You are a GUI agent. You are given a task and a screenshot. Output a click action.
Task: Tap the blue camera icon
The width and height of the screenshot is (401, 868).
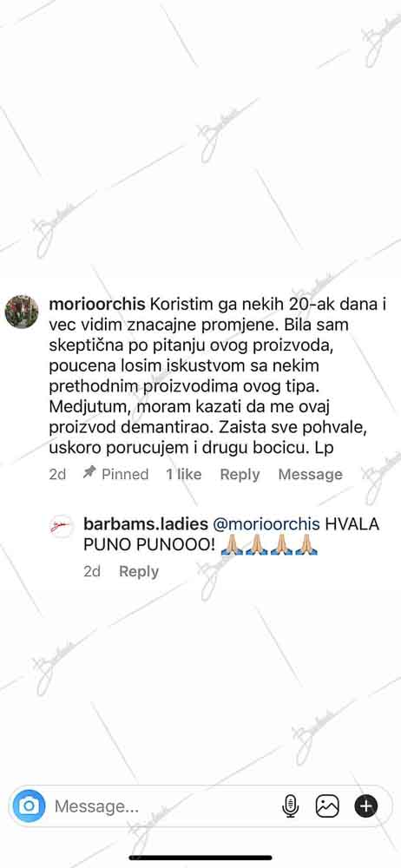[29, 806]
